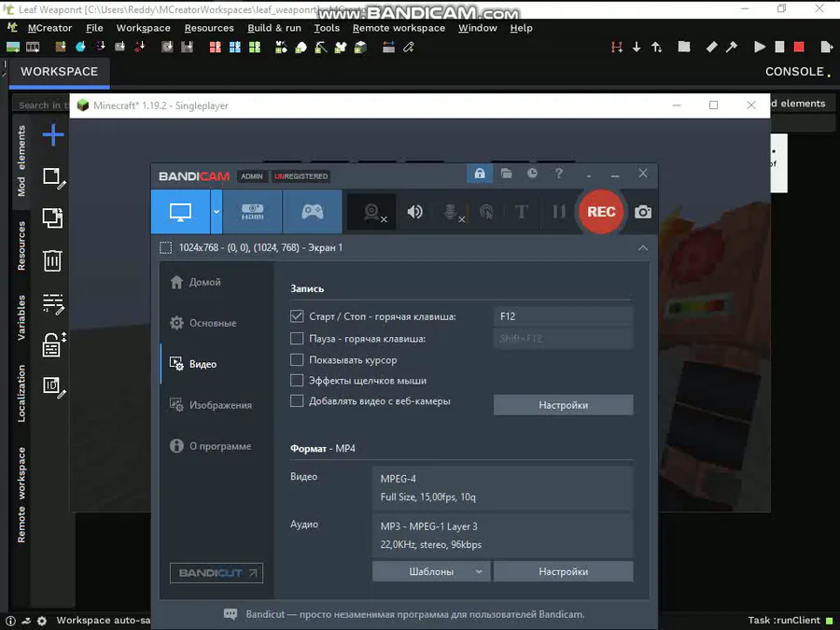Open the Mod elements side tab
840x630 pixels.
coord(21,161)
